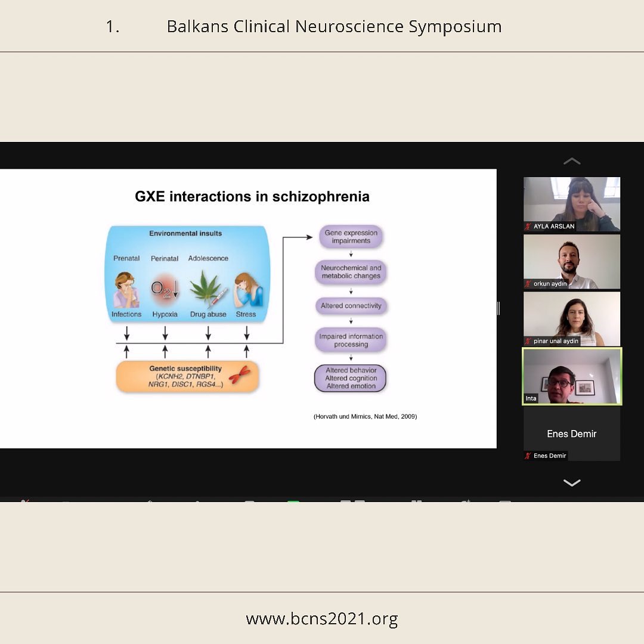
Task: Open the www.bcns2021.org link
Action: pyautogui.click(x=321, y=618)
